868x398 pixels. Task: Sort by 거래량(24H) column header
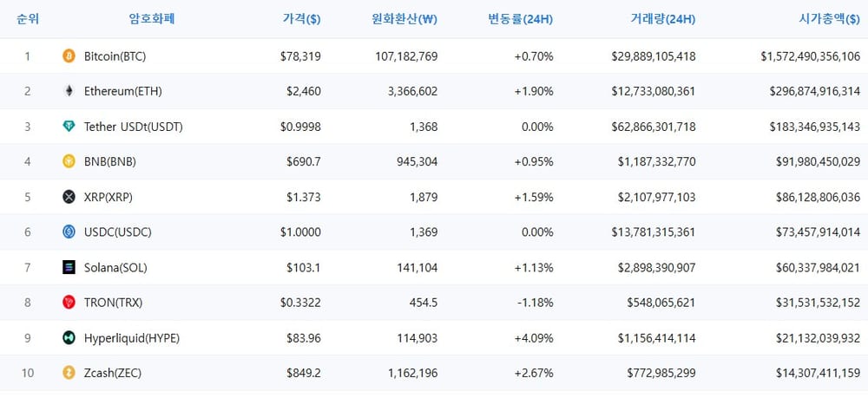click(663, 19)
